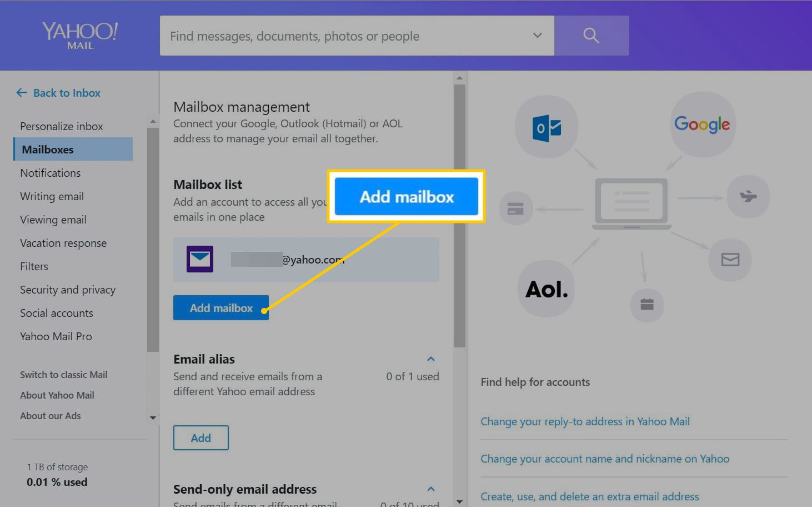The image size is (812, 507).
Task: Open Social accounts settings
Action: click(57, 313)
